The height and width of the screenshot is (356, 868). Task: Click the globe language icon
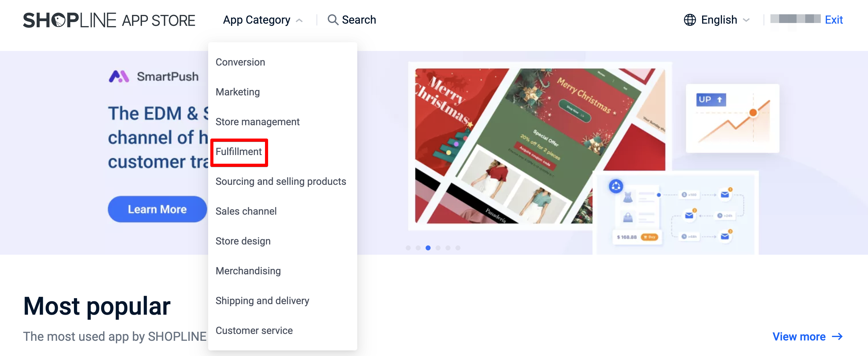coord(689,20)
